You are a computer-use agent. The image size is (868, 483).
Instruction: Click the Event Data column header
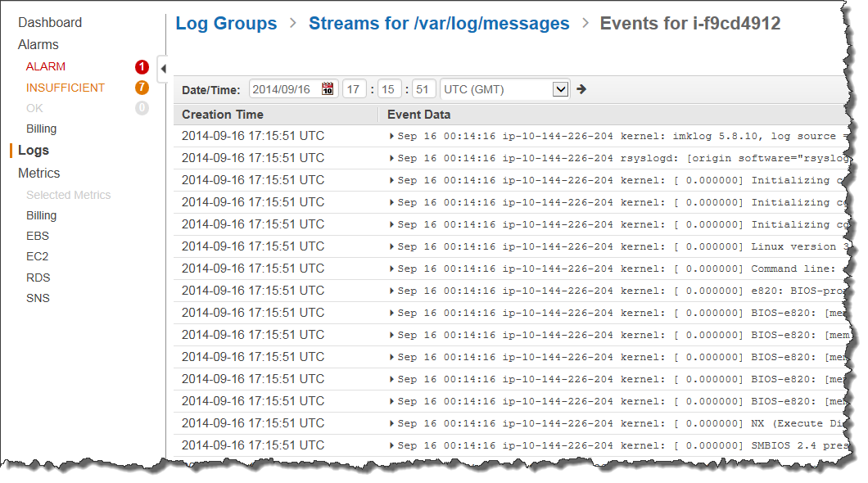click(x=418, y=115)
